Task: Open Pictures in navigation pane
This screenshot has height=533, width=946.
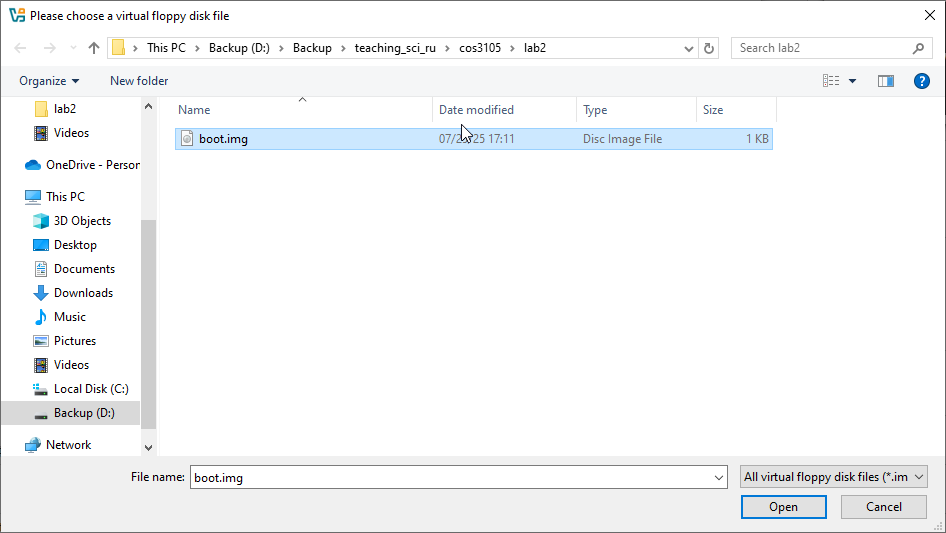Action: point(75,341)
